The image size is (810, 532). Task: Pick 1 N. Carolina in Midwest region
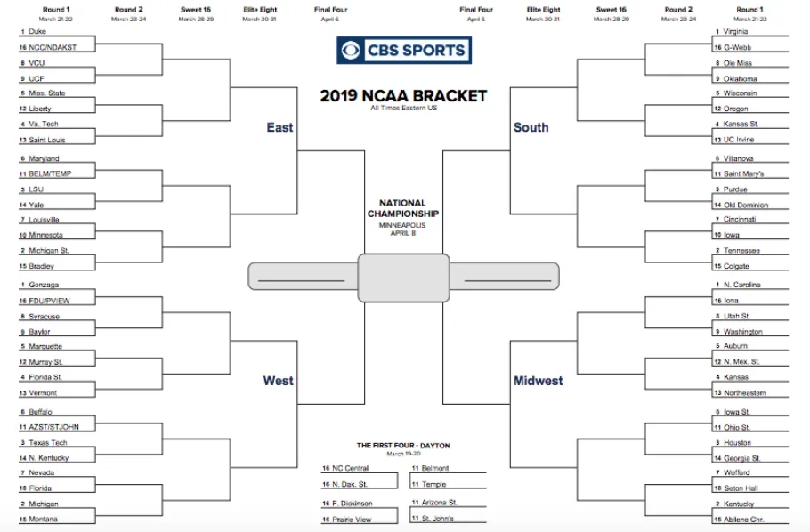pos(750,285)
